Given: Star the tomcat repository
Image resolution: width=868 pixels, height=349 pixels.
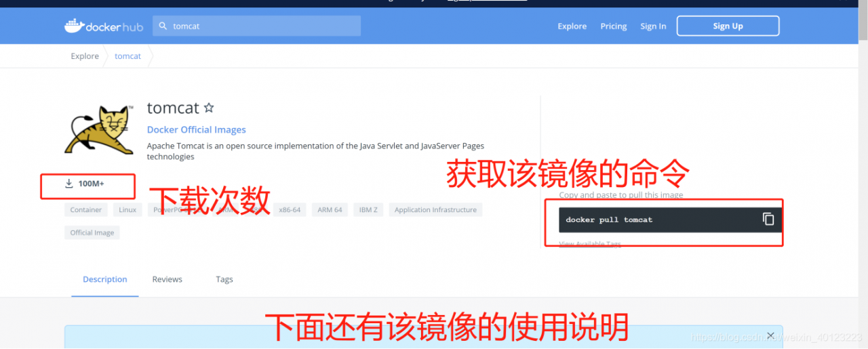Looking at the screenshot, I should 209,108.
